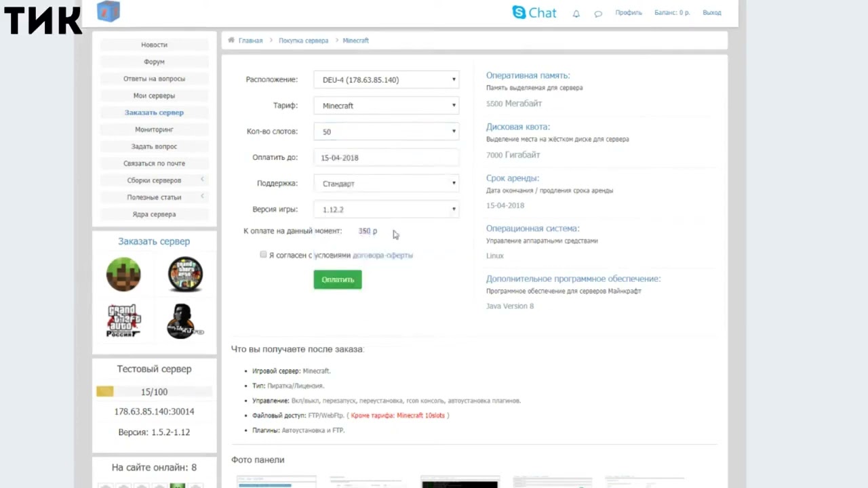868x488 pixels.
Task: Click the test server address 178.63.85.140:30014
Action: (x=154, y=411)
